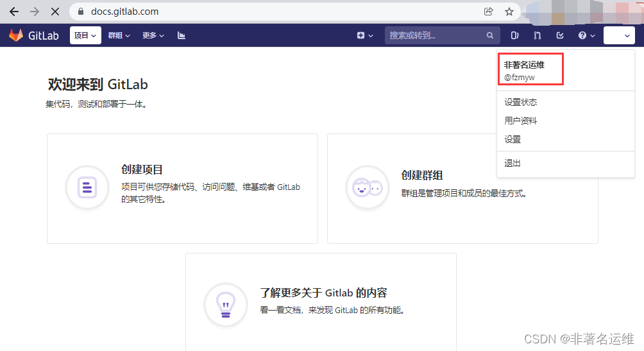
Task: Click the 群组是管理项目和成员的最佳方式 description
Action: pyautogui.click(x=464, y=193)
